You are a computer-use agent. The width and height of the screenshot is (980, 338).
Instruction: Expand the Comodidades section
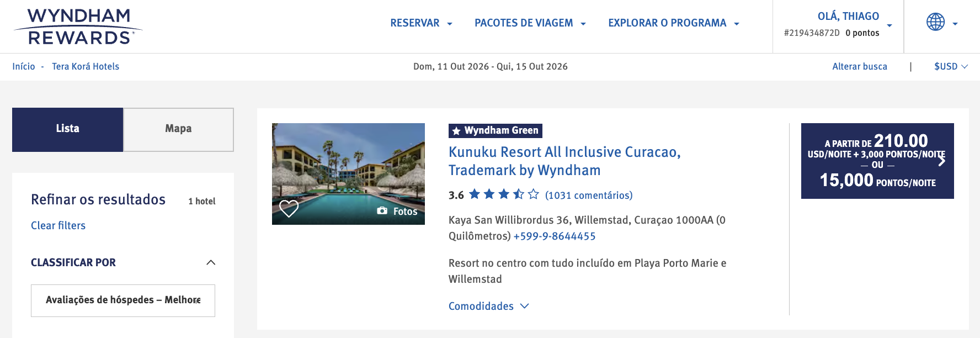point(488,306)
